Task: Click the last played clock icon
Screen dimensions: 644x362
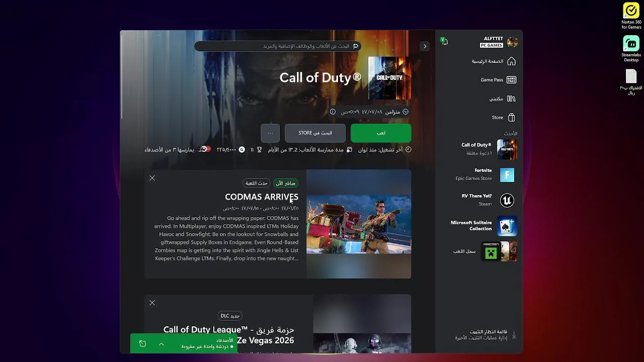Action: pyautogui.click(x=408, y=149)
